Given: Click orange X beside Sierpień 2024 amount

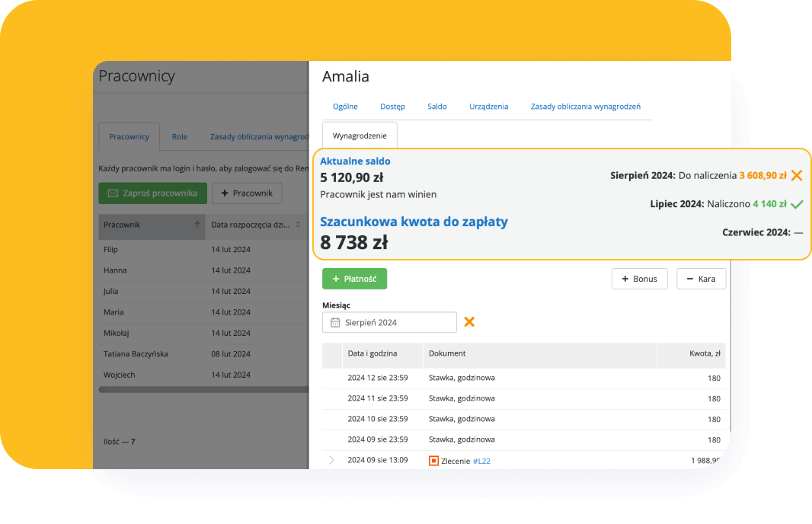Looking at the screenshot, I should [x=797, y=175].
